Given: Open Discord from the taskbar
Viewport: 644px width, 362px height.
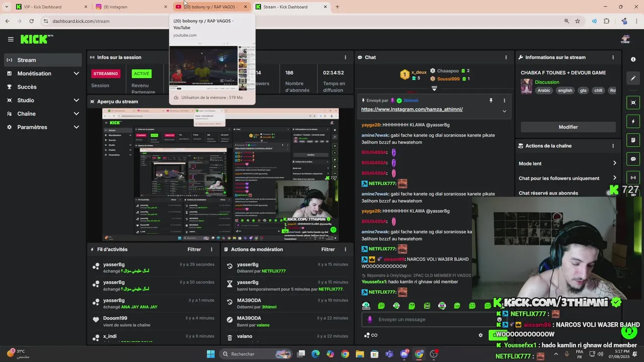Looking at the screenshot, I should click(404, 354).
